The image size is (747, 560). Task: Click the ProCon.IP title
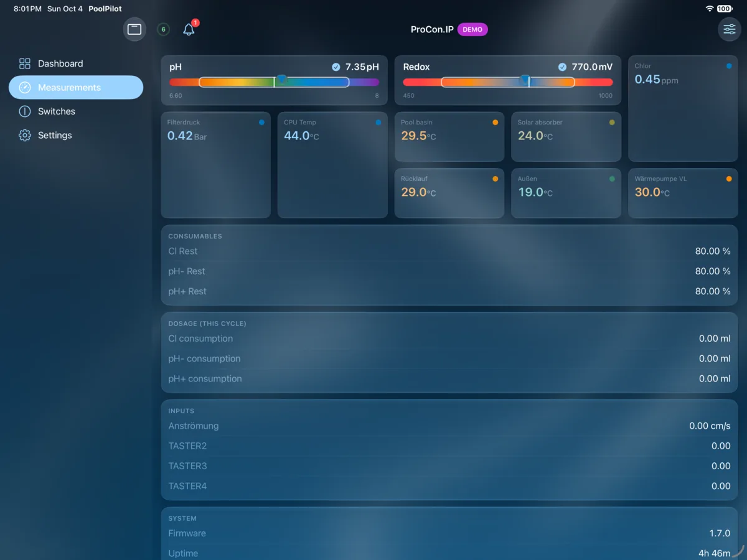pos(432,29)
